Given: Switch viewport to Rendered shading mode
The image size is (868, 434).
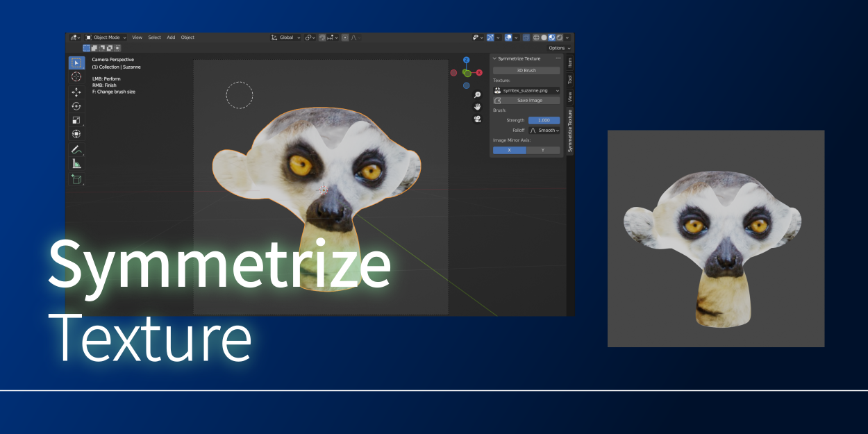Looking at the screenshot, I should pyautogui.click(x=559, y=37).
